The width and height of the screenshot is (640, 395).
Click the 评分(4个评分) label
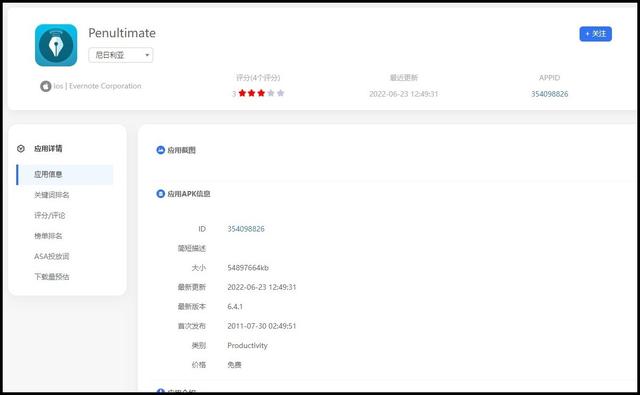point(258,78)
